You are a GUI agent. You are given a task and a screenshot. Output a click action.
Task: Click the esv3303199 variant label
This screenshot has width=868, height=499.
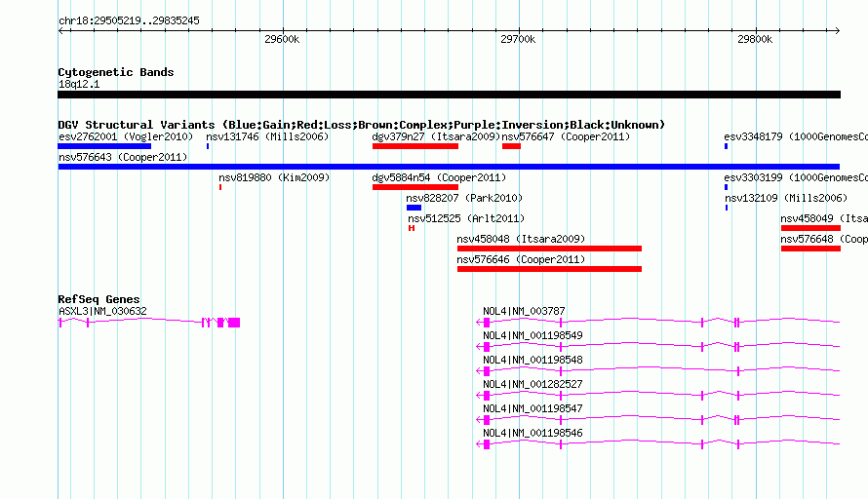pos(796,177)
